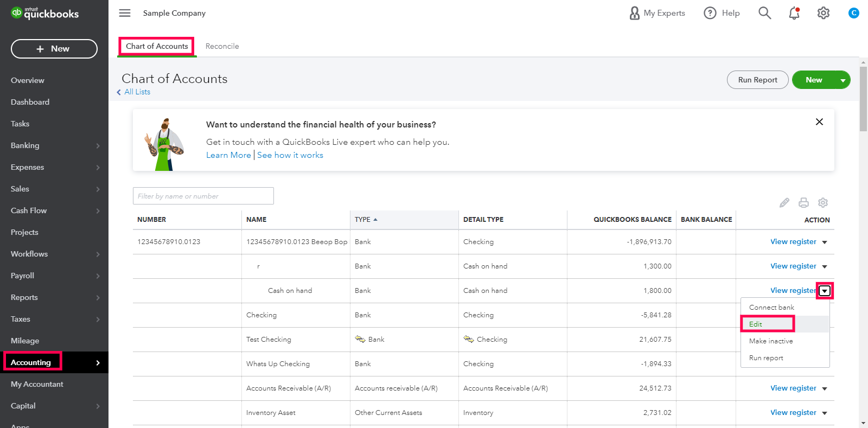868x428 pixels.
Task: Open My Accountant in sidebar
Action: [x=37, y=384]
